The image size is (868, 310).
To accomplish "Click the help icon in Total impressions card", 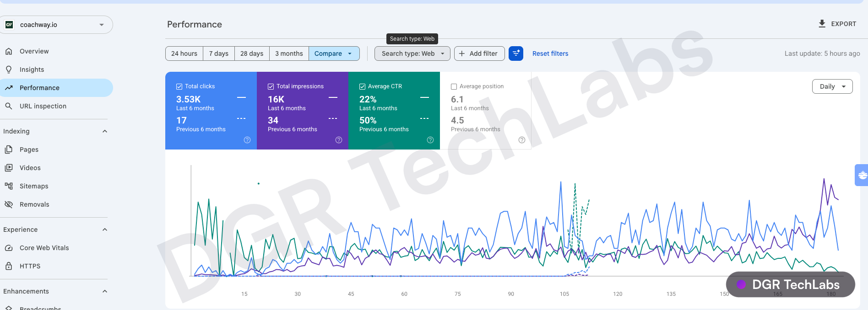I will coord(339,140).
